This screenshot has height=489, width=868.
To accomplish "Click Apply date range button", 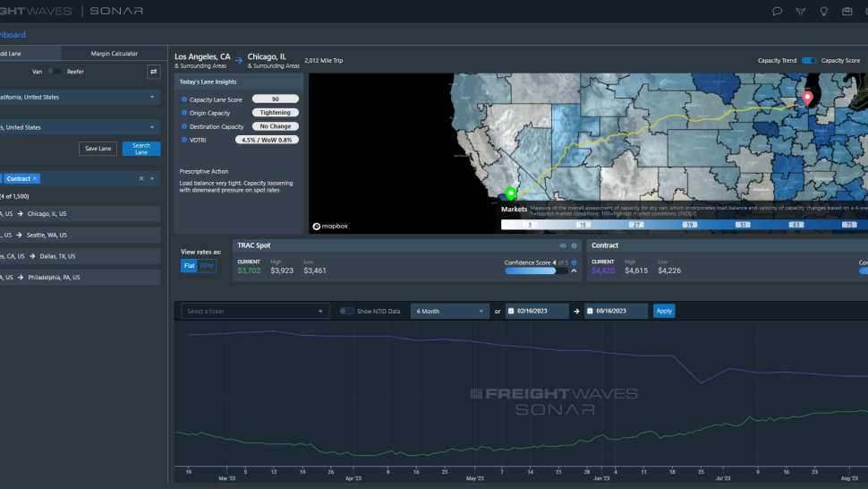I will [664, 311].
